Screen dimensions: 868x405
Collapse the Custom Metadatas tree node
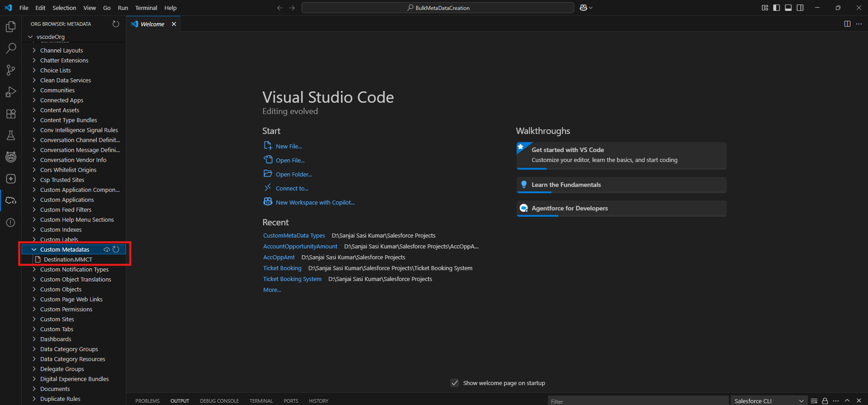pos(34,249)
